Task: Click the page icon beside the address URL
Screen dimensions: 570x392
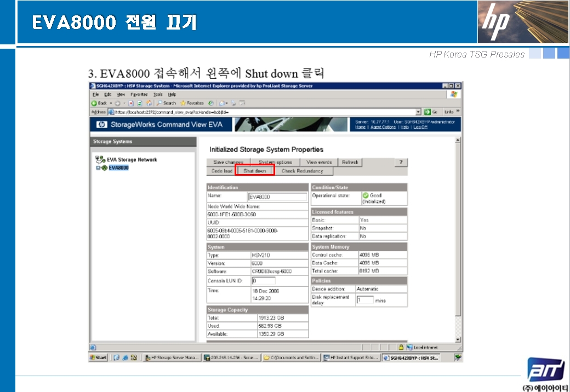Action: (x=111, y=112)
